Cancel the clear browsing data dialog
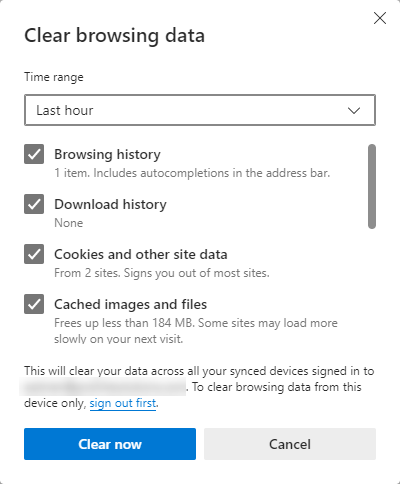The width and height of the screenshot is (400, 484). [290, 444]
